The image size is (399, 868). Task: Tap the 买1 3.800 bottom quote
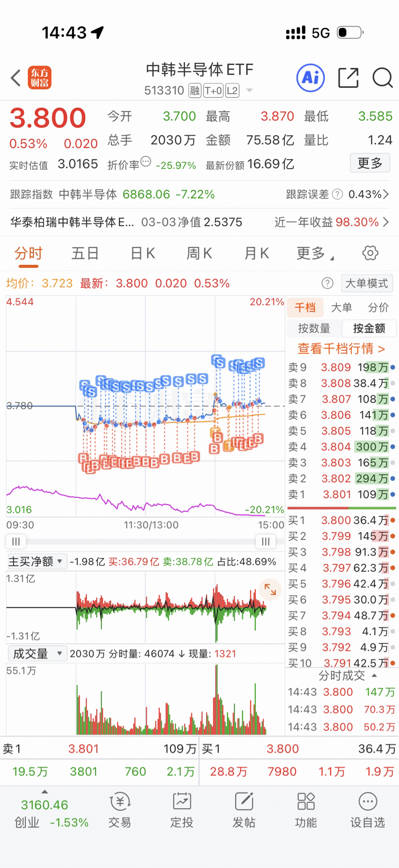pyautogui.click(x=299, y=748)
